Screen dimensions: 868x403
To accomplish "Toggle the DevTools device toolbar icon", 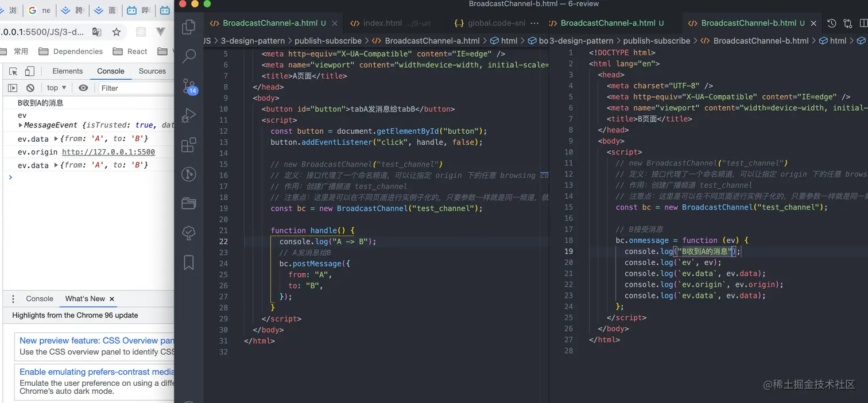I will pyautogui.click(x=29, y=71).
